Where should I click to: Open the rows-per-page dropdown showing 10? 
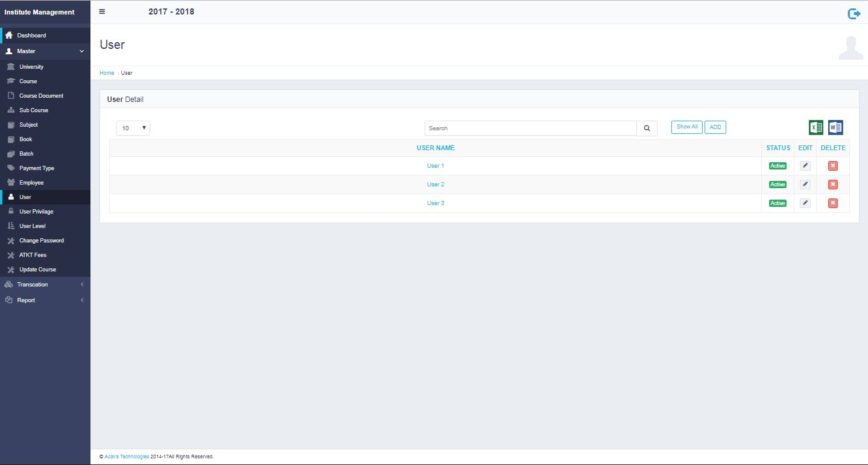pyautogui.click(x=133, y=128)
